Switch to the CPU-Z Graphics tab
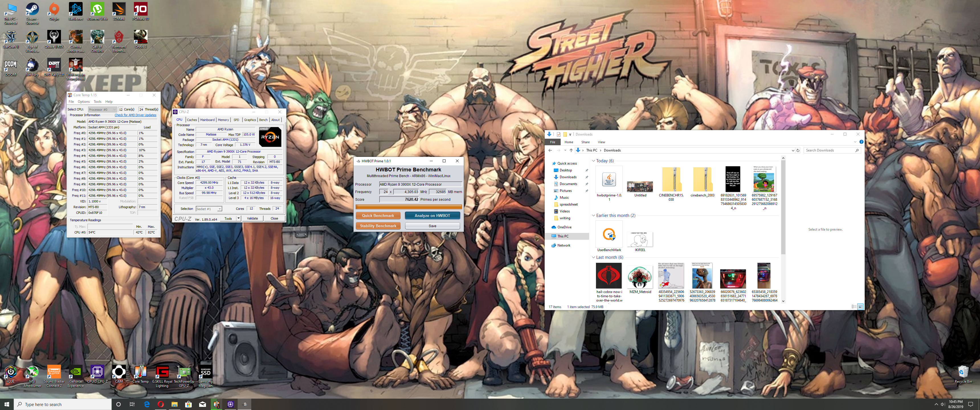This screenshot has height=410, width=980. click(x=250, y=120)
